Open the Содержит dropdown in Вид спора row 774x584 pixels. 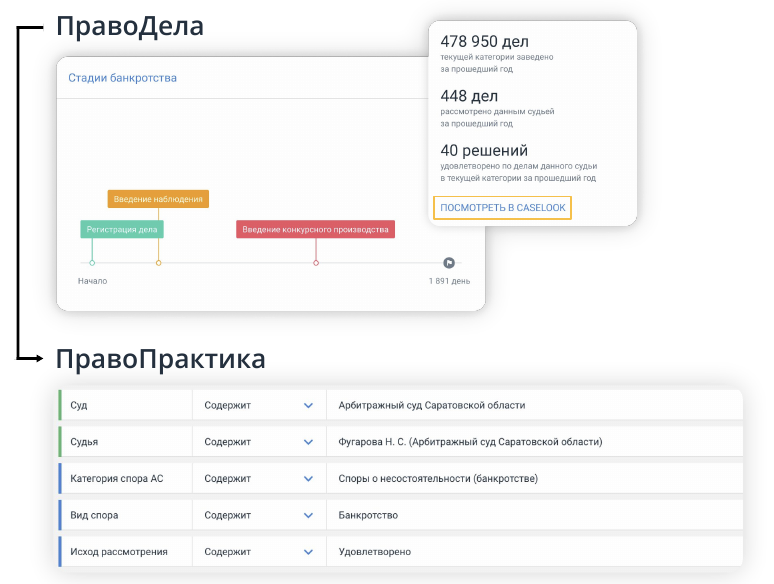coord(259,515)
